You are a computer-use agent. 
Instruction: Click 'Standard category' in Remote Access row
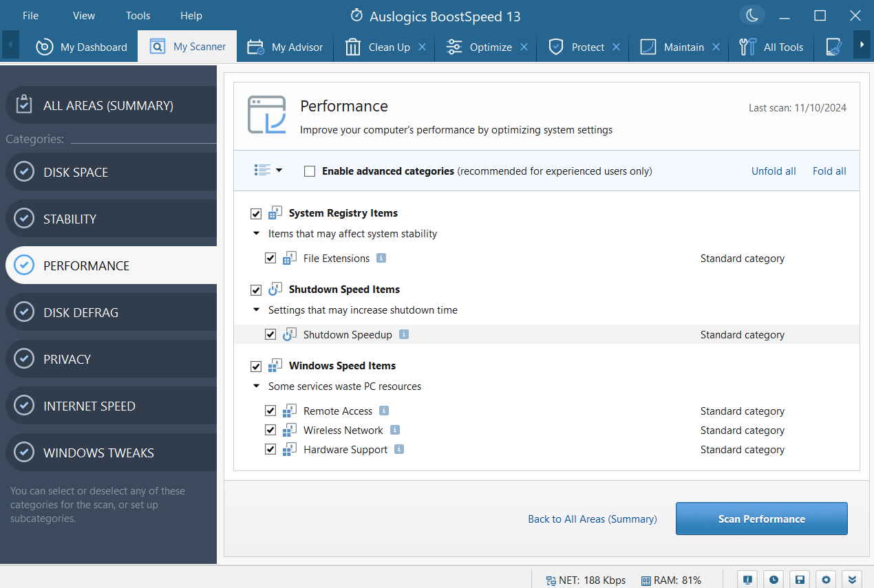[743, 411]
